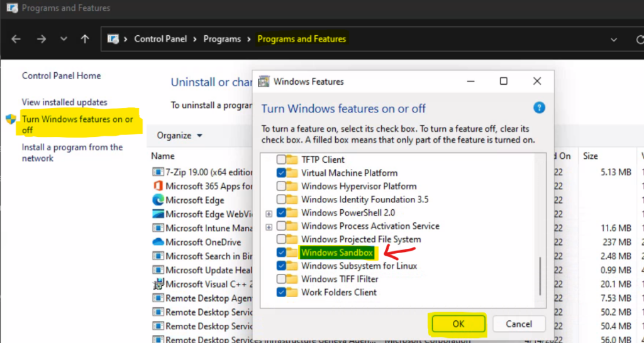This screenshot has height=343, width=644.
Task: Select the 7-Zip 19.00 program icon
Action: (x=158, y=172)
